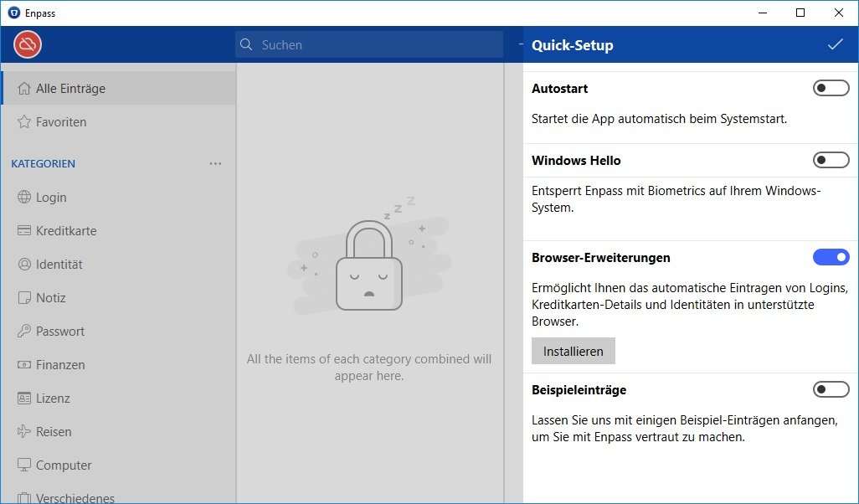Click the checkmark to finish Quick-Setup
859x504 pixels.
tap(835, 45)
